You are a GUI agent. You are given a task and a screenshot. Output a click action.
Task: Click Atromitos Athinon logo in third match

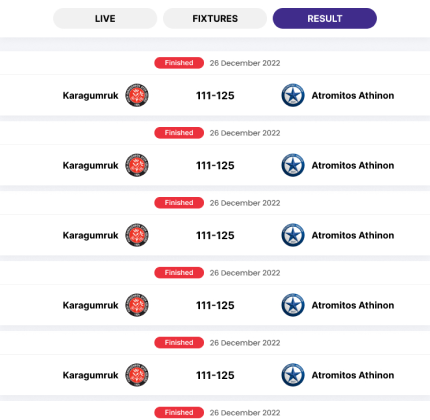tap(293, 235)
